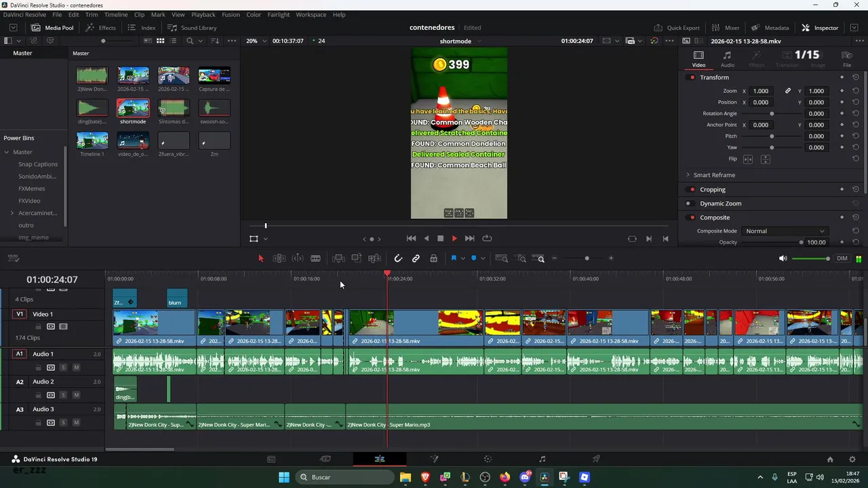Switch media pool to list view
868x488 pixels.
click(174, 41)
